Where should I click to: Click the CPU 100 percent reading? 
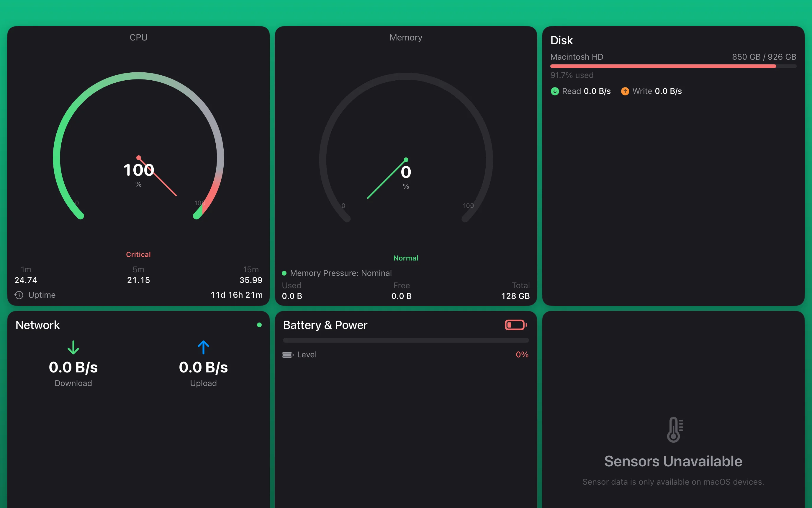(139, 170)
